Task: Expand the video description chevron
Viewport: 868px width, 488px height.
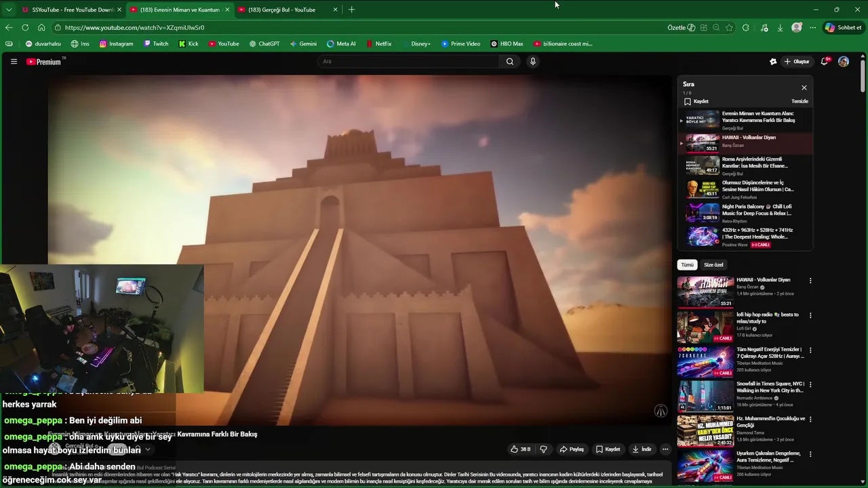Action: [x=147, y=449]
